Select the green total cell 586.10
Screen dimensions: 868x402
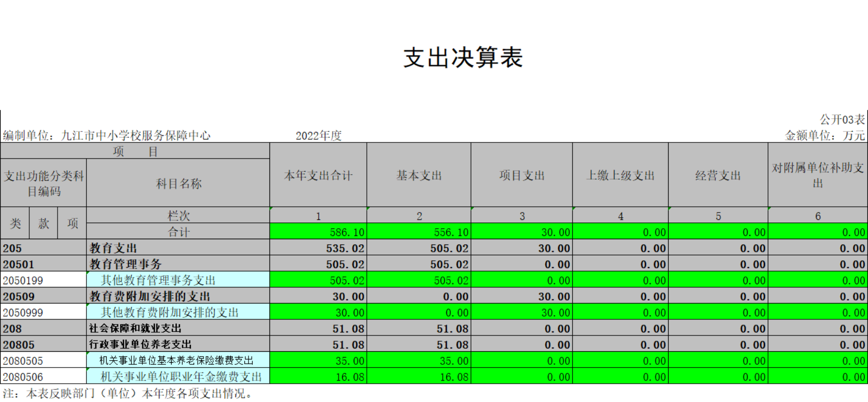pyautogui.click(x=318, y=232)
